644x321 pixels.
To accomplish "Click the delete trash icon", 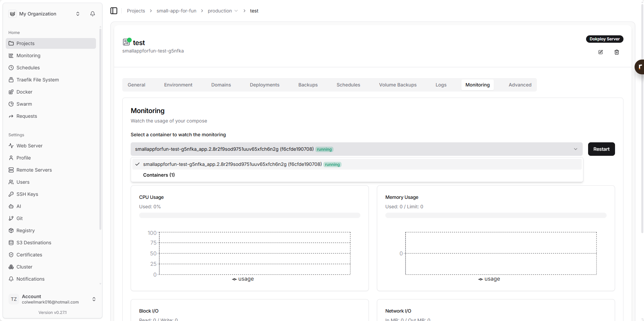I will click(617, 52).
